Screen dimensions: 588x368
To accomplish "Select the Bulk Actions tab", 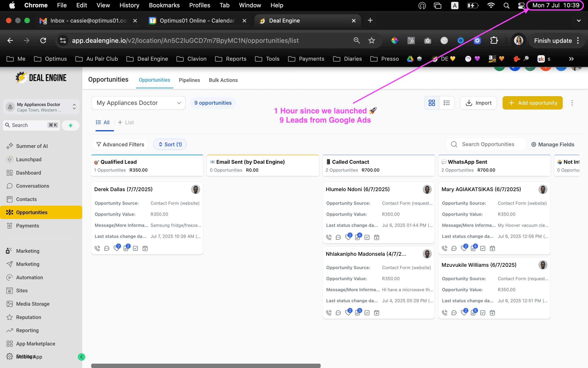I will 223,80.
